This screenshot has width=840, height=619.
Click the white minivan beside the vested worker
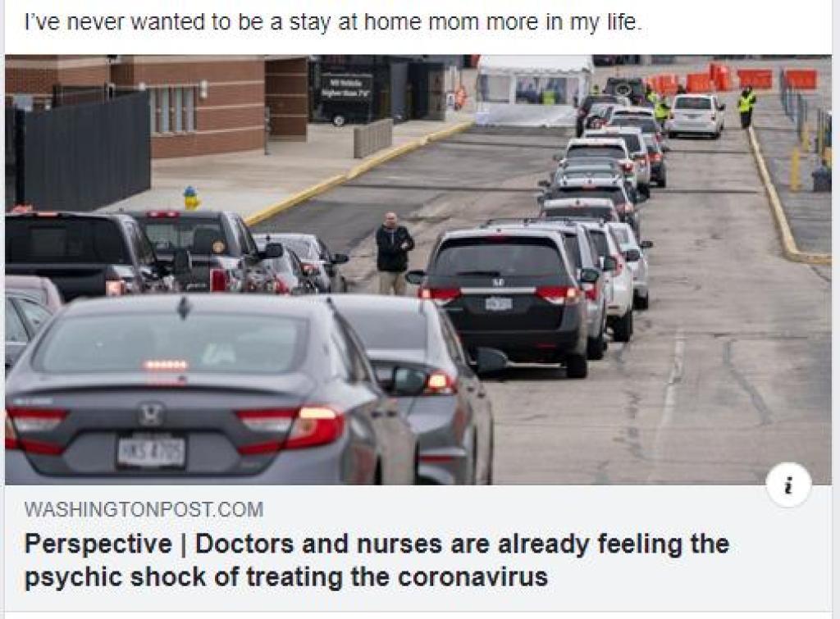pyautogui.click(x=696, y=115)
